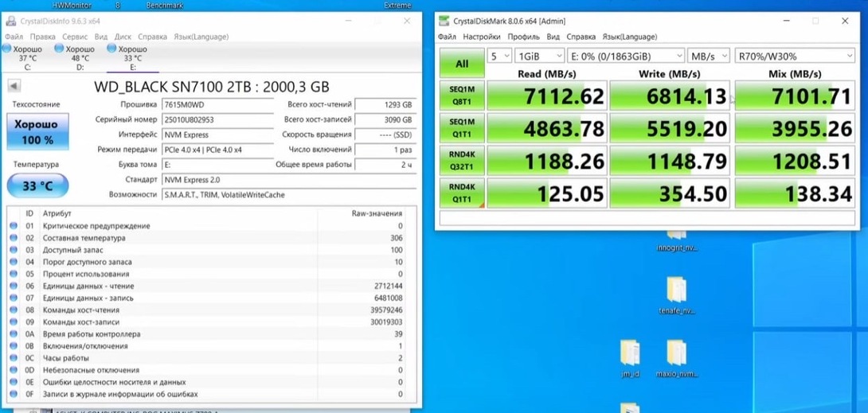Click status dot of attribute 02 row
The width and height of the screenshot is (868, 413).
pos(14,238)
